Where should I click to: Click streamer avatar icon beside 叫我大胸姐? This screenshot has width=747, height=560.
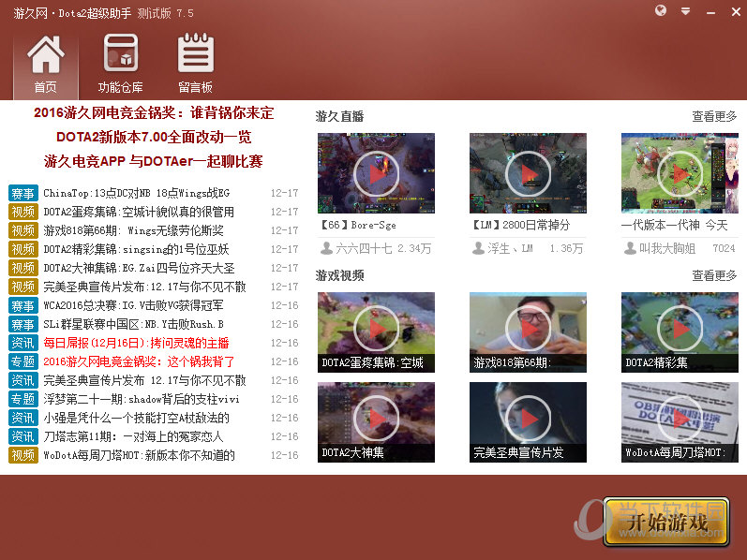coord(630,248)
